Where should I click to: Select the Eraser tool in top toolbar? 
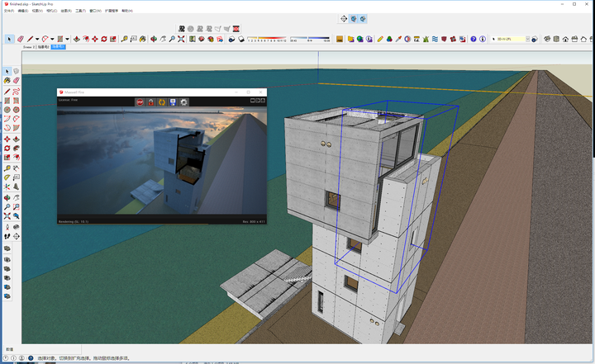click(21, 39)
